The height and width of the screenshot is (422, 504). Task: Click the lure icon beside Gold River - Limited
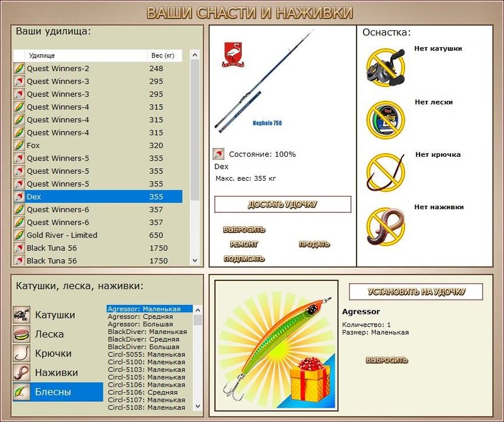click(x=19, y=236)
